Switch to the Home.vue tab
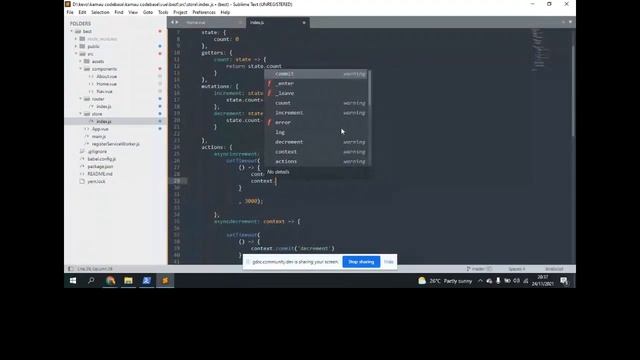 tap(196, 22)
